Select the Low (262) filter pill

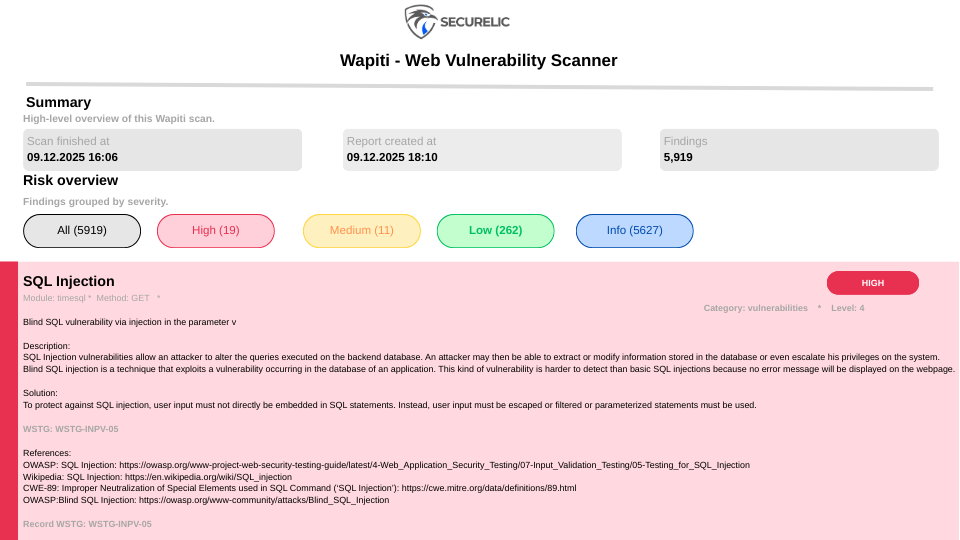pos(495,230)
